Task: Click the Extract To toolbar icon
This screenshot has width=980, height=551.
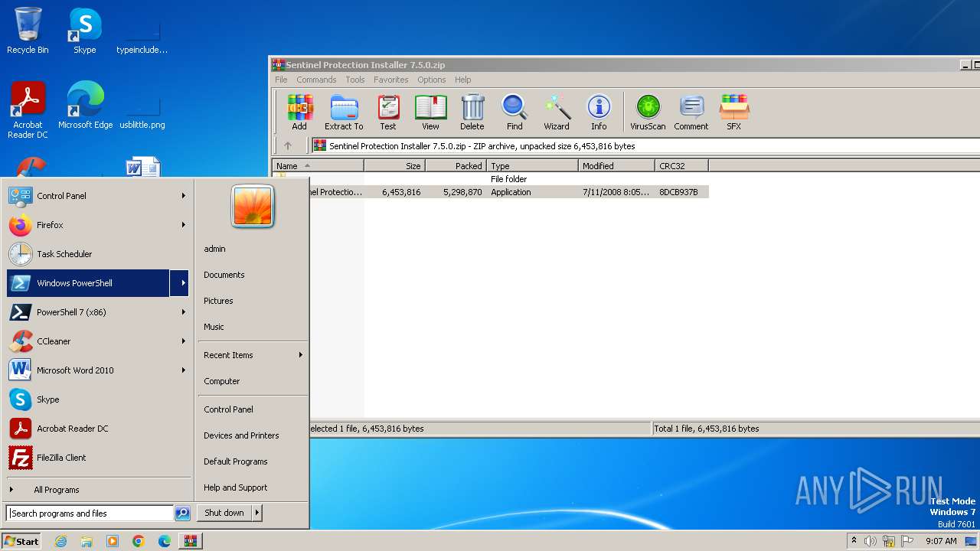Action: coord(344,112)
